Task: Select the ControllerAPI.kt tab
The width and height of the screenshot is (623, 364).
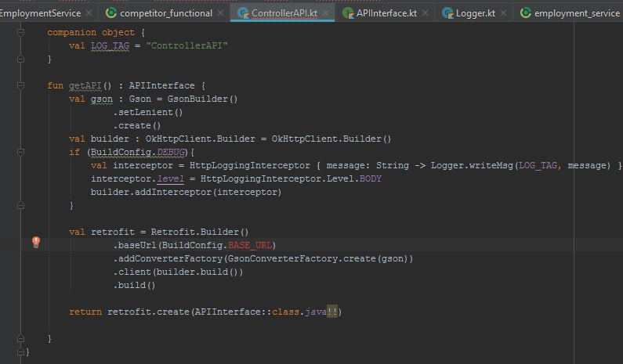Action: tap(284, 13)
